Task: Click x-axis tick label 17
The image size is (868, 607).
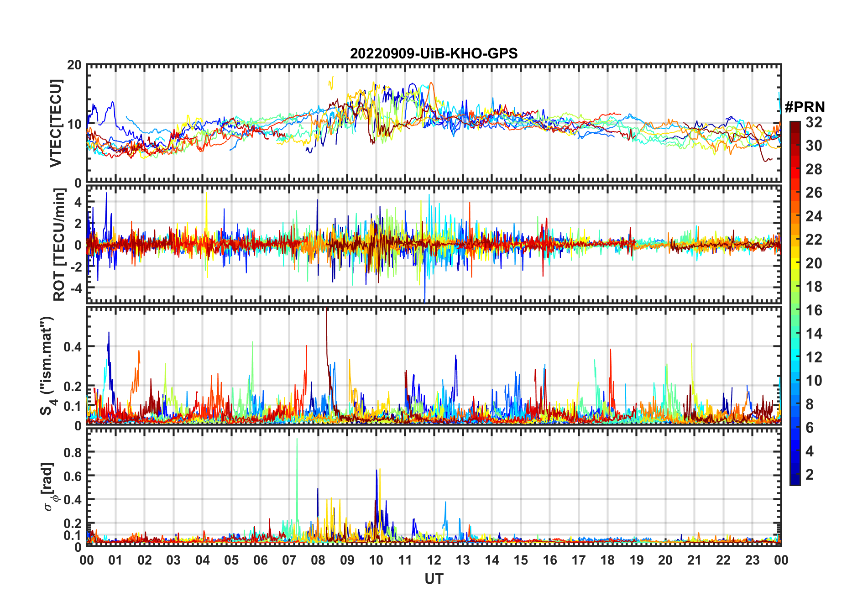Action: coord(579,560)
